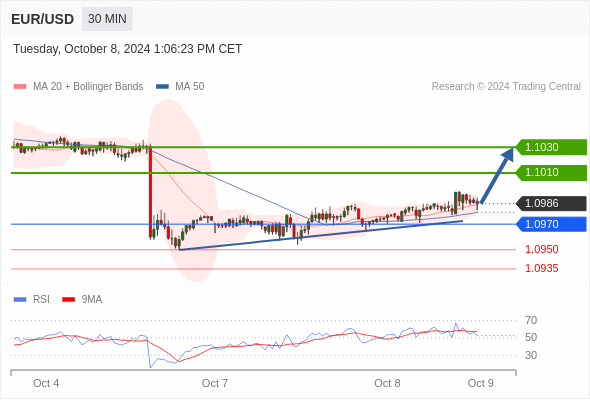The image size is (590, 400).
Task: Click the RSI 70 level label
Action: [531, 320]
